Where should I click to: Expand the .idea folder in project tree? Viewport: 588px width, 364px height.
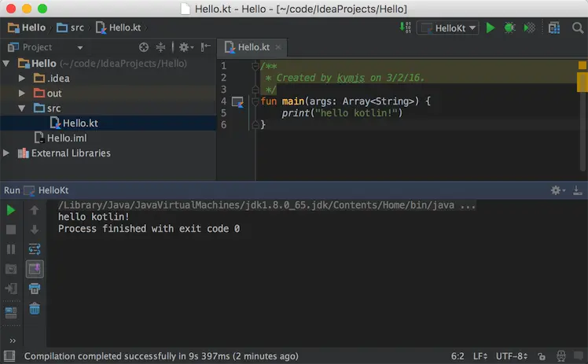(x=22, y=78)
